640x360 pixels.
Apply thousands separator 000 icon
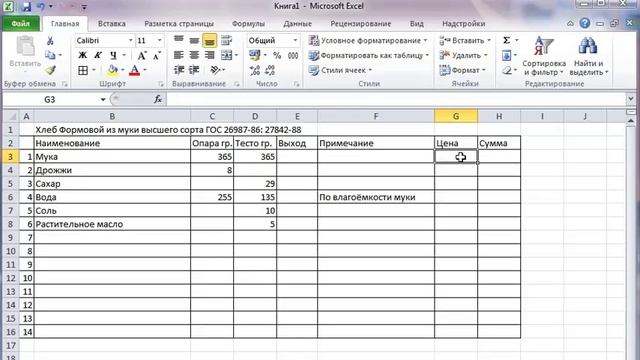coord(293,55)
